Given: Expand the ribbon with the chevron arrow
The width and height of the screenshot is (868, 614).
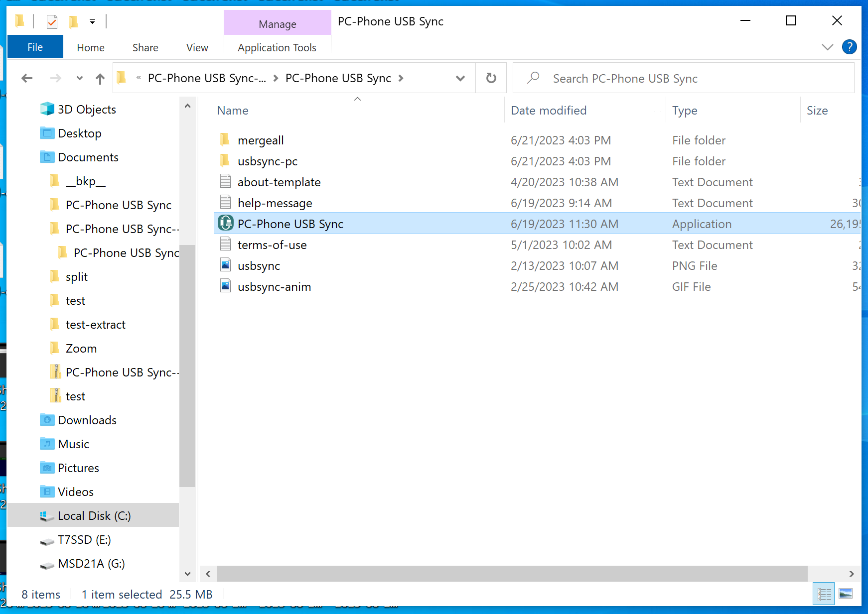Looking at the screenshot, I should click(x=827, y=47).
